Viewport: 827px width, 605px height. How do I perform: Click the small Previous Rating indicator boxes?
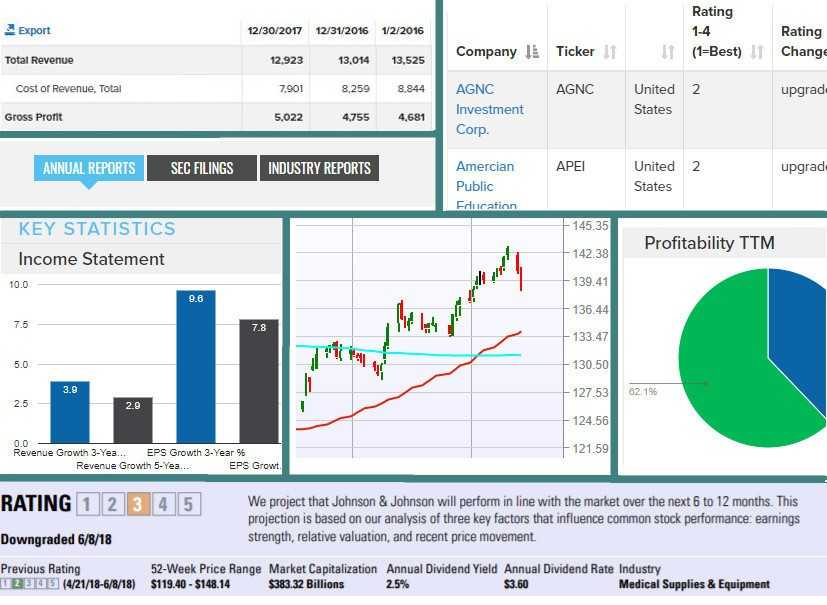point(30,583)
